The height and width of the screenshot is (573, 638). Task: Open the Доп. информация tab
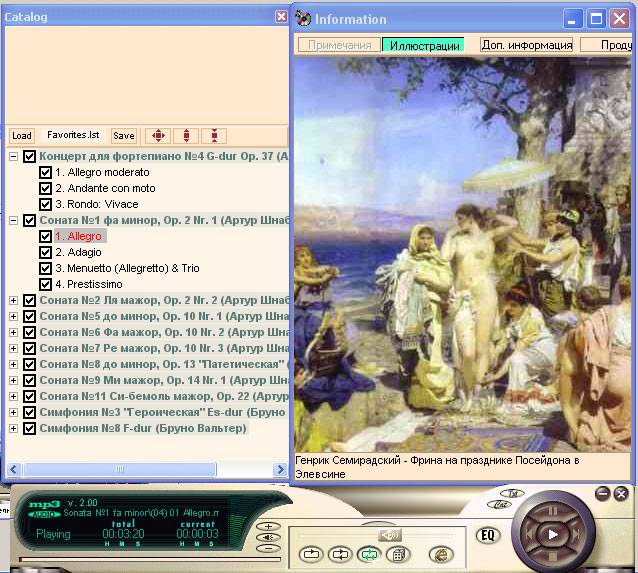(527, 45)
